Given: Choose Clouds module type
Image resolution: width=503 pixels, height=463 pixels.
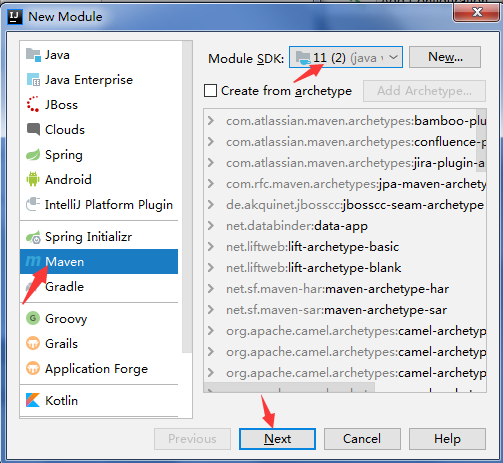Looking at the screenshot, I should tap(99, 129).
